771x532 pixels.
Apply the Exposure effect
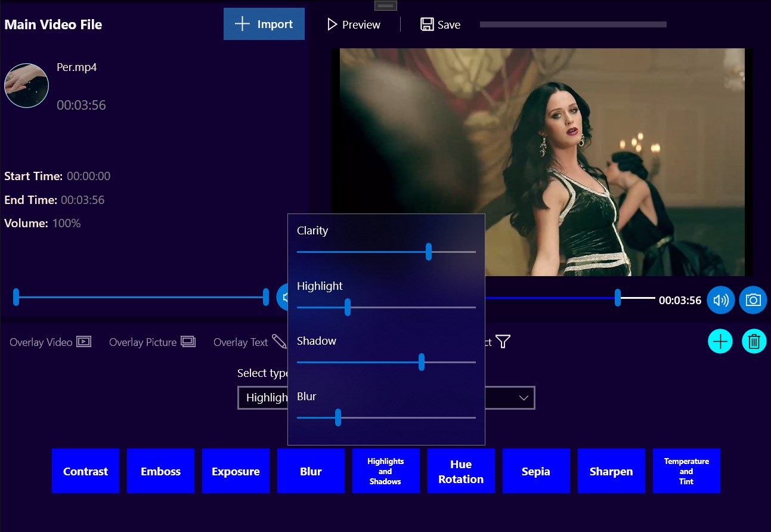click(x=236, y=471)
